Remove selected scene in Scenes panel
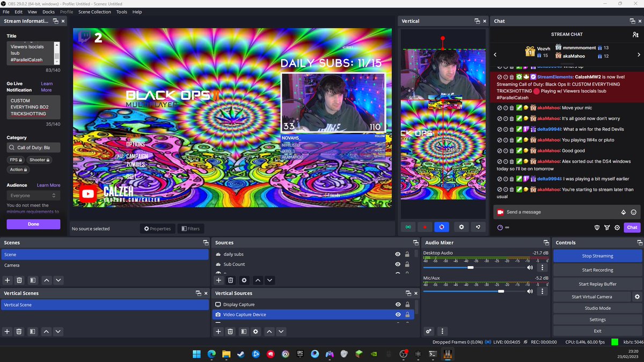644x362 pixels. point(19,280)
